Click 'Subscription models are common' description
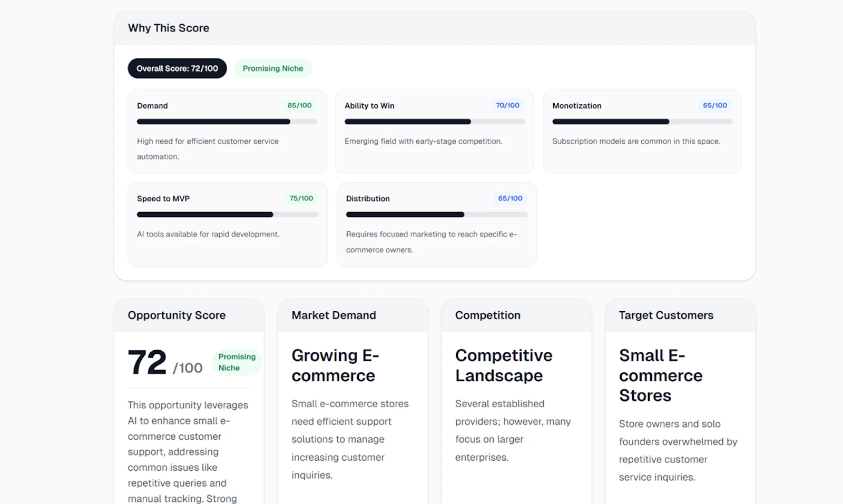The width and height of the screenshot is (843, 504). 636,141
